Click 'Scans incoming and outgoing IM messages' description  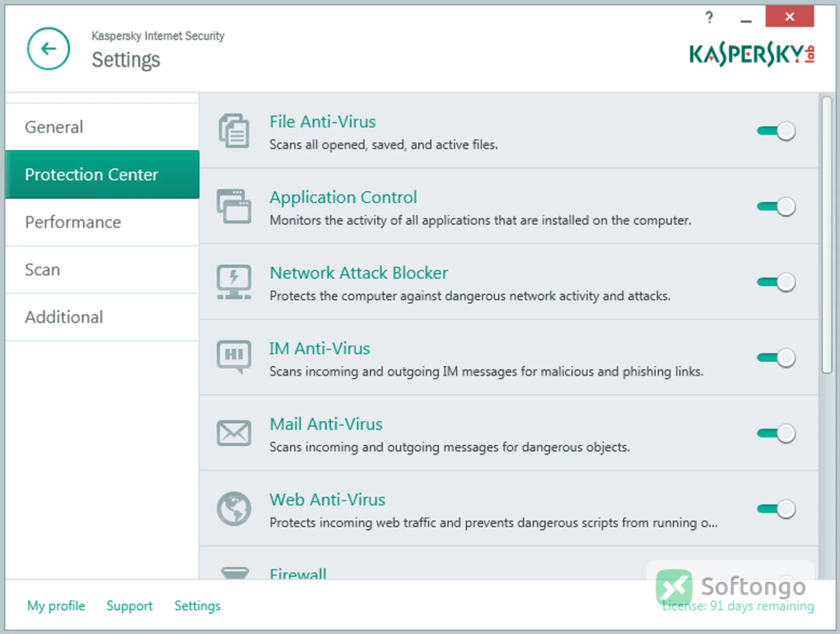486,372
